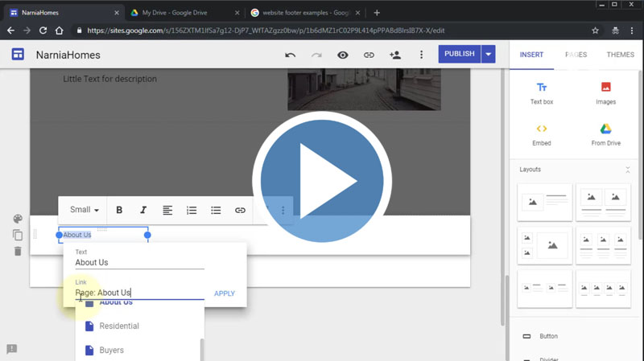Open the Publish options dropdown arrow
Viewport: 644px width, 361px height.
(x=488, y=54)
